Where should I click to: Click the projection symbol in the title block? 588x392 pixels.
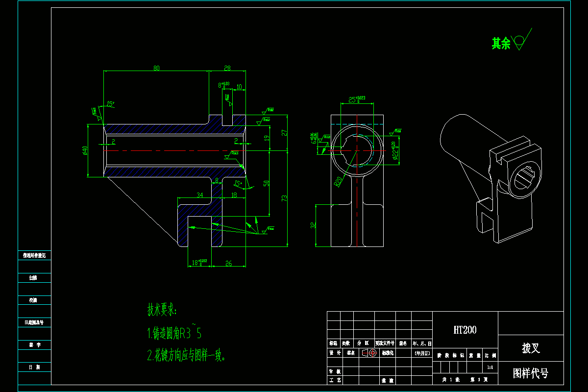click(369, 353)
